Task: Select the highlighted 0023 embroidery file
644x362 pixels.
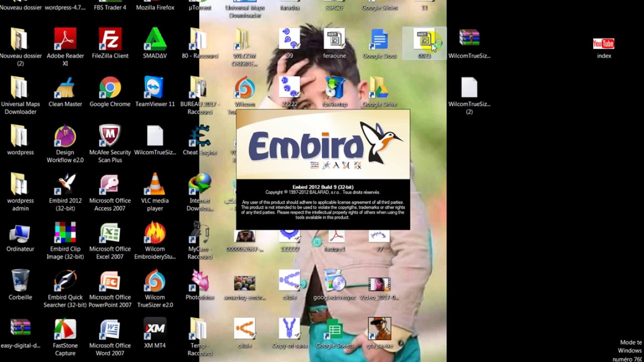Action: pos(425,44)
